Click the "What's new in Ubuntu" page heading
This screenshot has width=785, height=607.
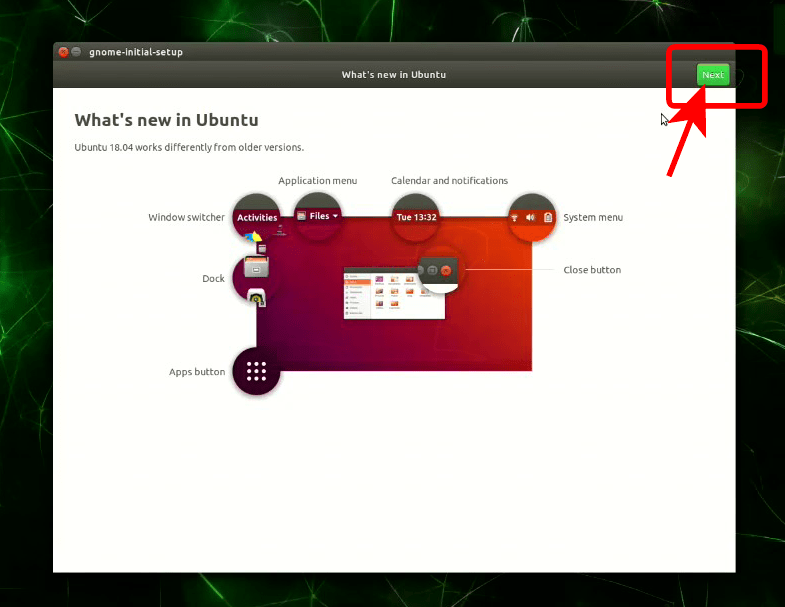(167, 120)
